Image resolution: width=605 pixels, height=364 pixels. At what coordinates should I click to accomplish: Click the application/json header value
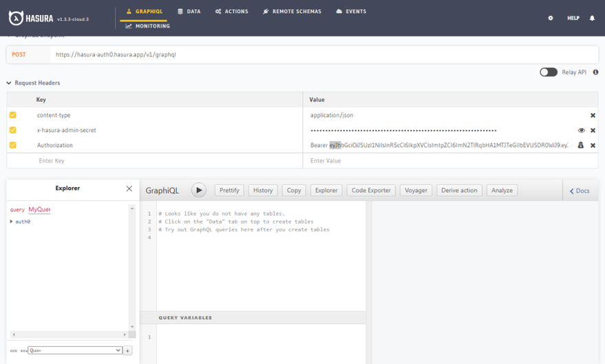(x=332, y=116)
